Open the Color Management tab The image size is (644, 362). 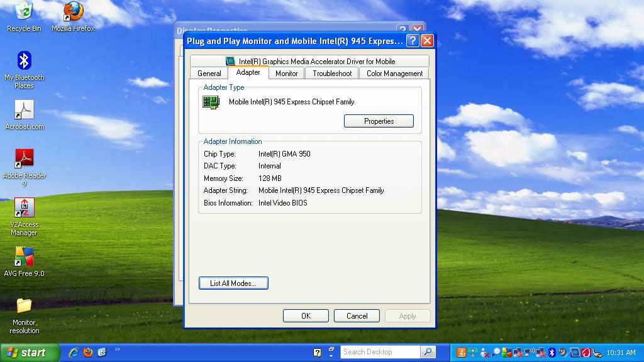click(x=394, y=74)
